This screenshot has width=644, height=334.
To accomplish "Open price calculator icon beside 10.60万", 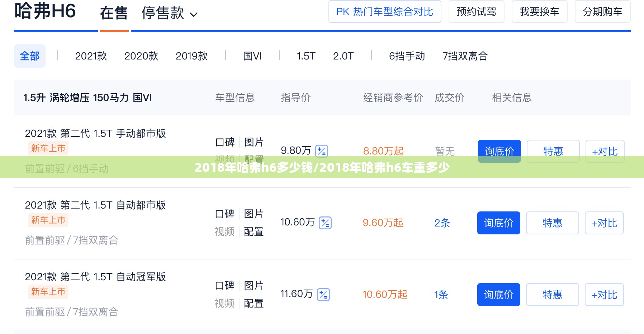I will point(325,223).
